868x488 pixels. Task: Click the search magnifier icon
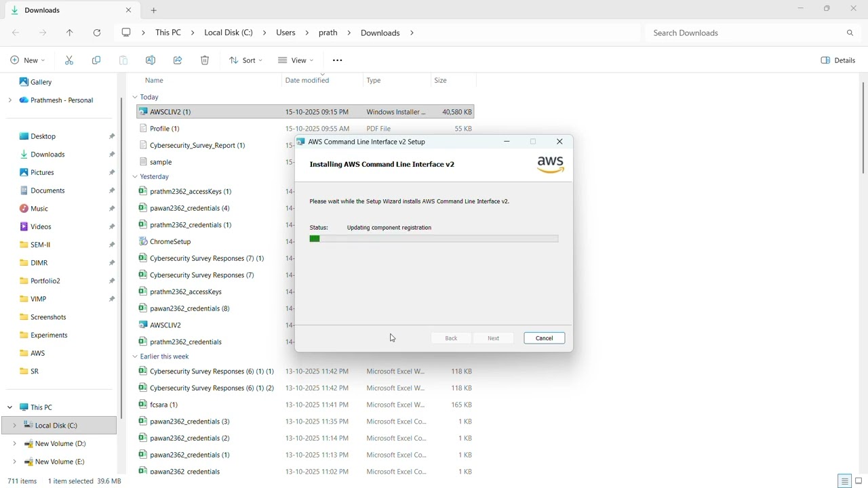coord(850,33)
